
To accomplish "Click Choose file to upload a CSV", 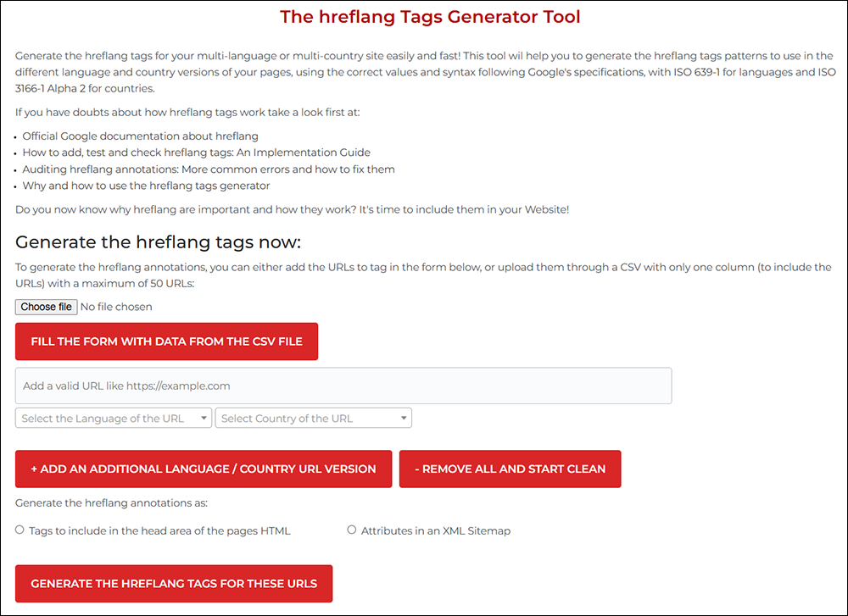I will 46,306.
